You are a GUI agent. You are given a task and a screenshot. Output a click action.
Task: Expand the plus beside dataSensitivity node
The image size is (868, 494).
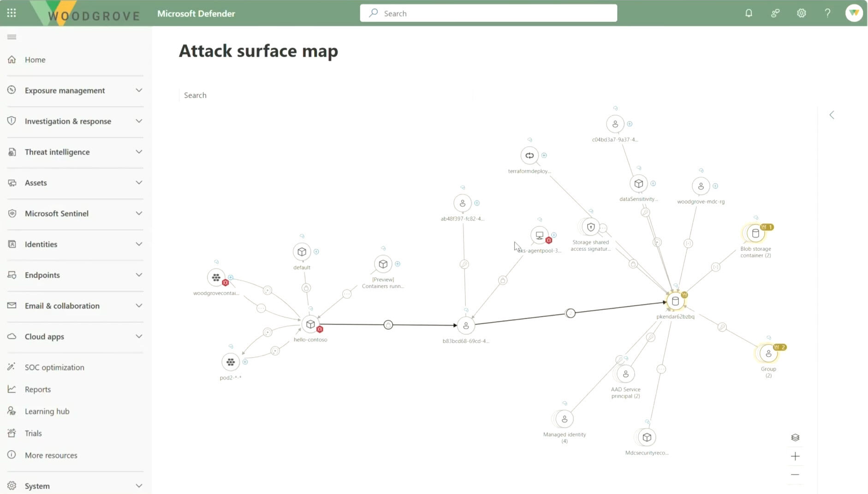(653, 184)
